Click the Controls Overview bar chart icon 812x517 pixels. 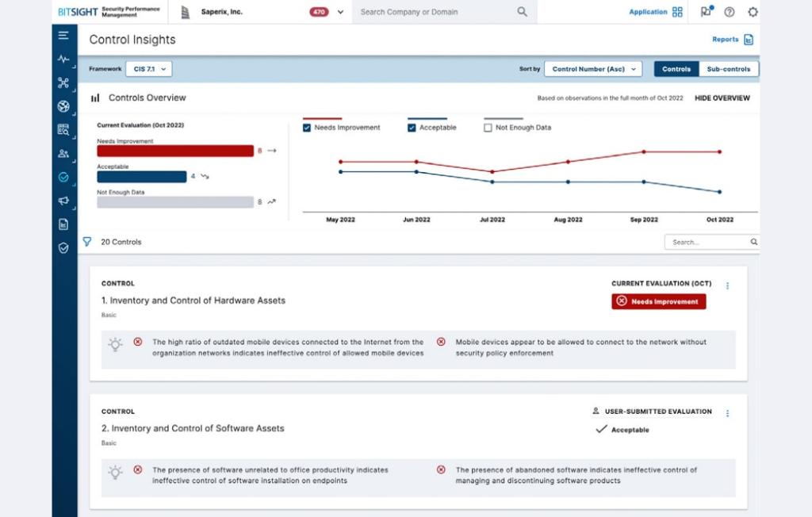point(94,98)
